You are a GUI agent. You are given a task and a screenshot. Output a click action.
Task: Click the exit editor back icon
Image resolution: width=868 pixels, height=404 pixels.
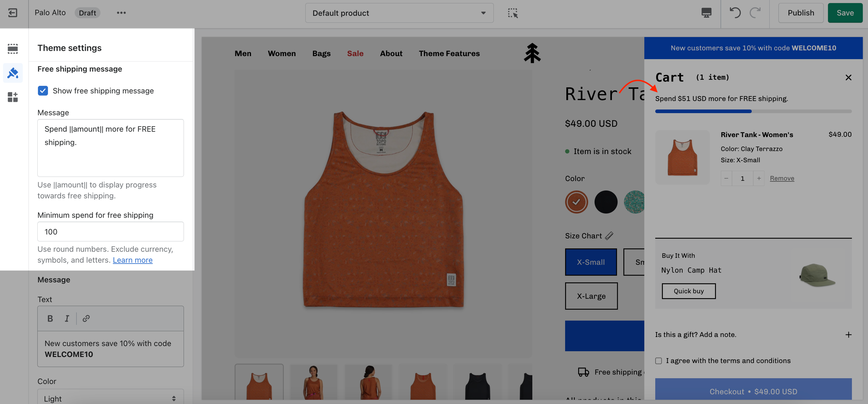click(12, 13)
